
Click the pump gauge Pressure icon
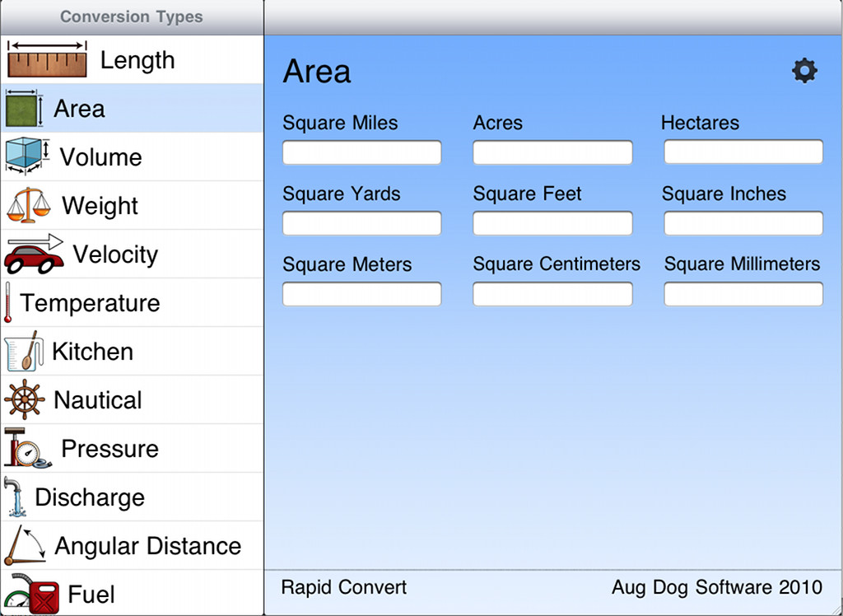[26, 449]
